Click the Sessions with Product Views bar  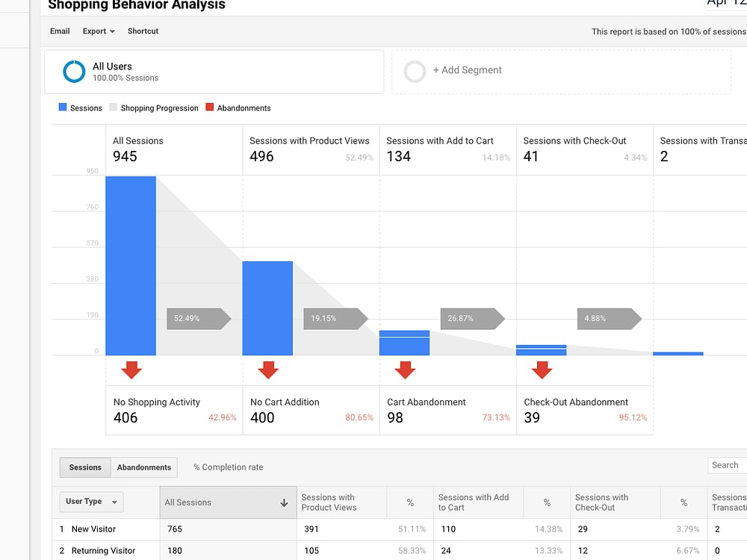pyautogui.click(x=267, y=308)
